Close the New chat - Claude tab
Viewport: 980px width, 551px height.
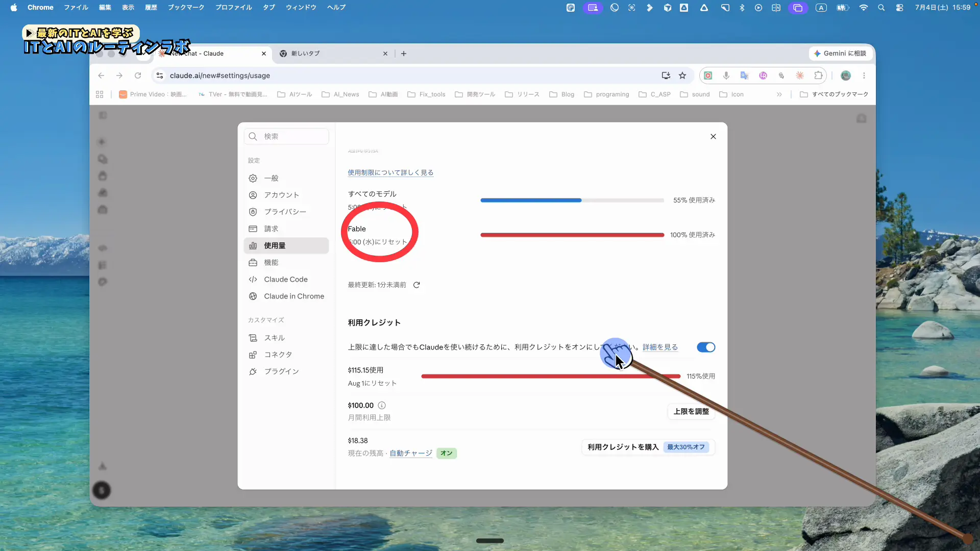pos(264,54)
